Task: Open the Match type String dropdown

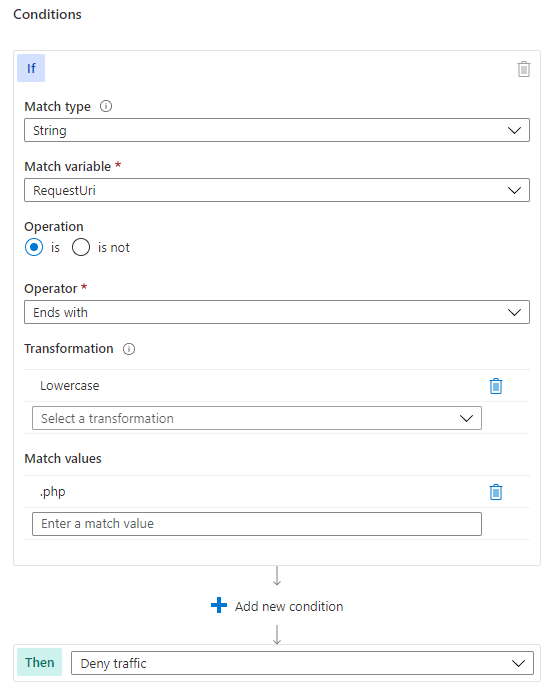Action: point(277,130)
